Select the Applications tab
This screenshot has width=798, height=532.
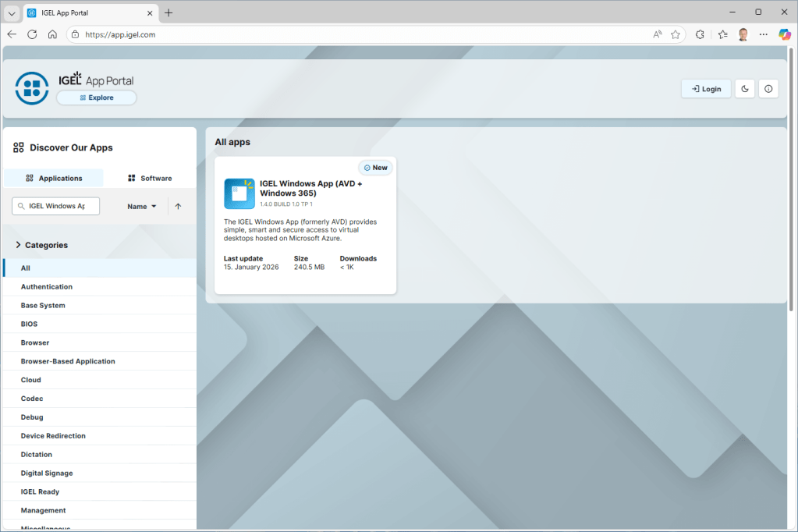tap(54, 178)
